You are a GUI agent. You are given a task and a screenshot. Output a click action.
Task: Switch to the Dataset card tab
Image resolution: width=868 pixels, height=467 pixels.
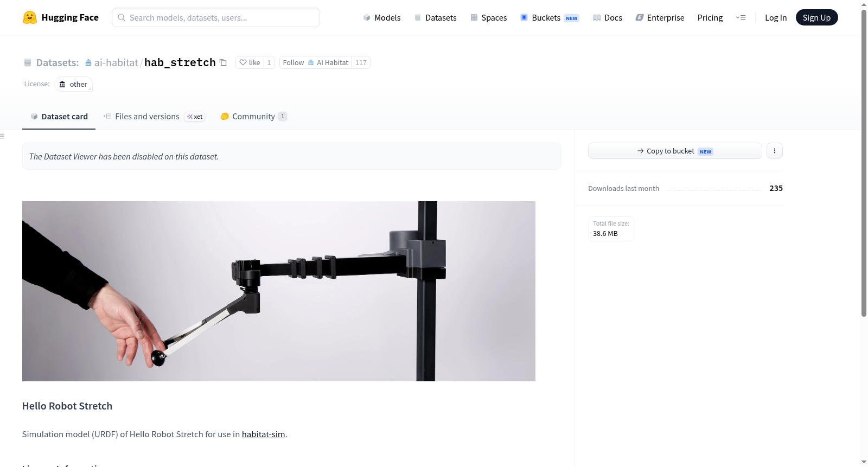tap(59, 116)
